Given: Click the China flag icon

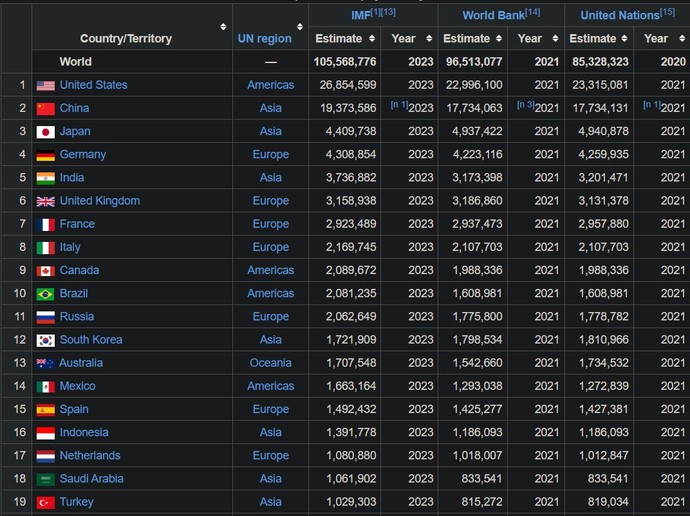Looking at the screenshot, I should point(46,109).
